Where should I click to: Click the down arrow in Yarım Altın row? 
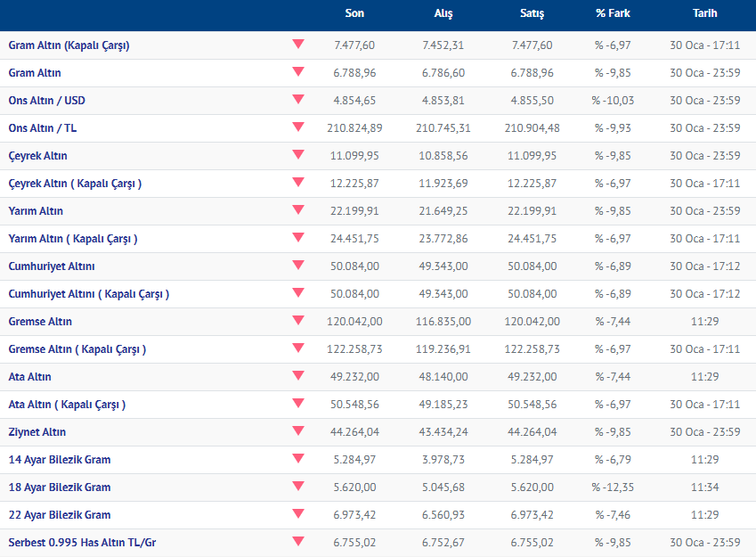pos(297,210)
